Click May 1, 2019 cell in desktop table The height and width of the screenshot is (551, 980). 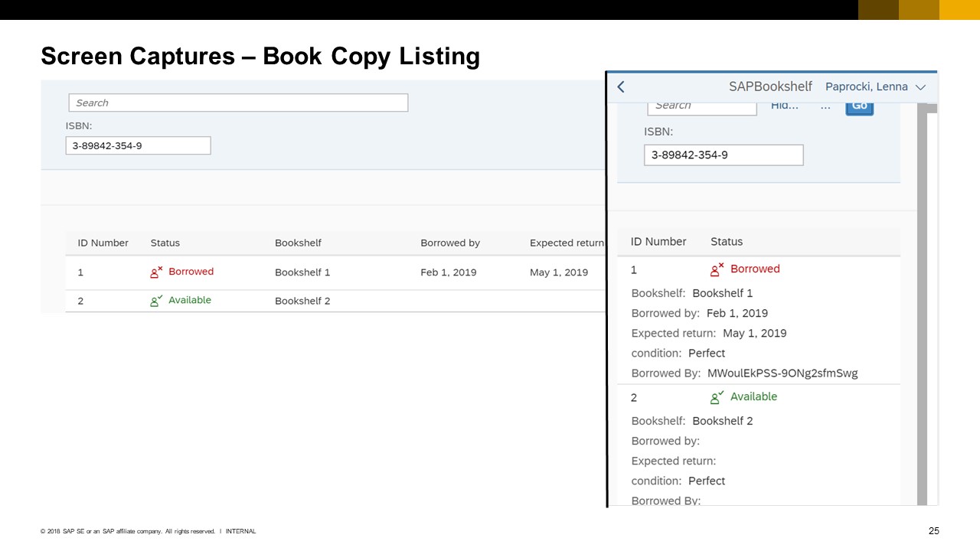(559, 272)
